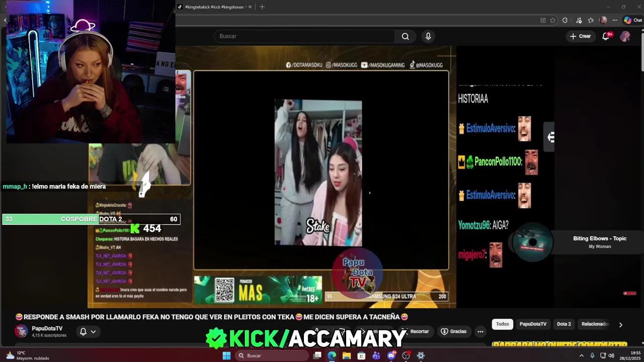Show more filter chips with right arrow
The height and width of the screenshot is (362, 644).
(x=620, y=325)
